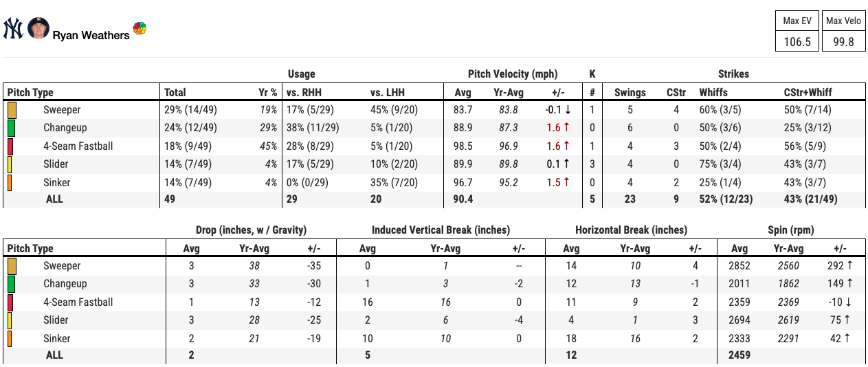The width and height of the screenshot is (868, 367).
Task: Click the Whiffs column header
Action: tap(713, 92)
